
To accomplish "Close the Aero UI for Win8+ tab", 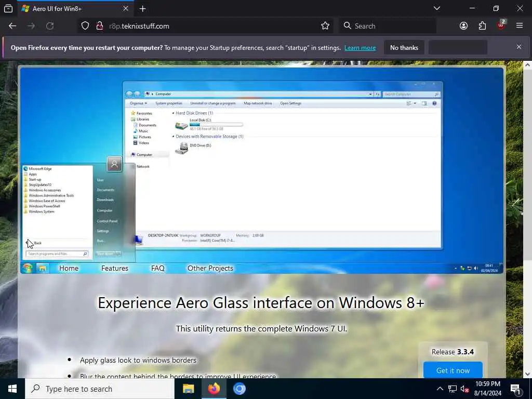I will (x=126, y=8).
